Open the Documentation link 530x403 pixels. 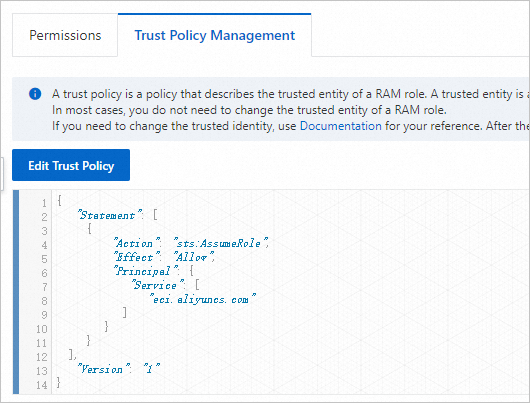[341, 126]
